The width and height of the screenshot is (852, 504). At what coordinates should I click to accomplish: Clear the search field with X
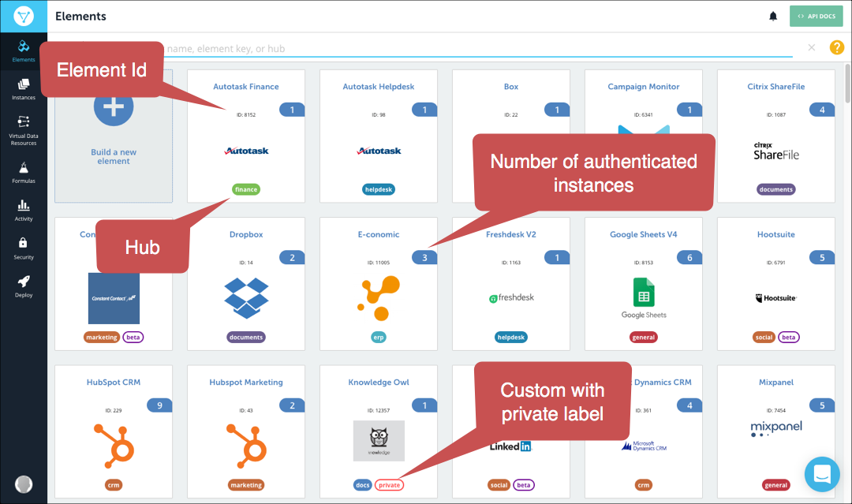(811, 48)
